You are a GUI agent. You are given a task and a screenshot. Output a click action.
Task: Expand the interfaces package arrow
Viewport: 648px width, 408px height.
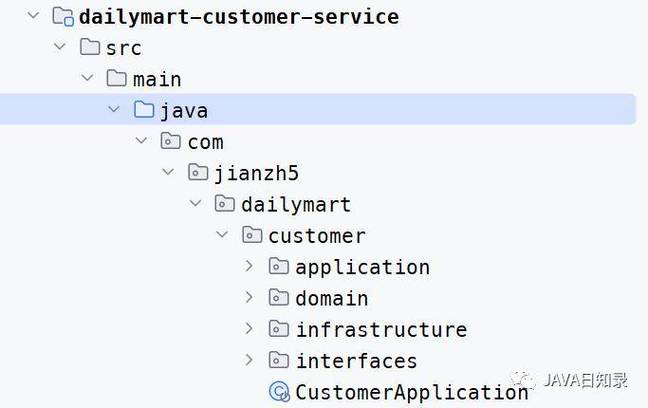pyautogui.click(x=249, y=360)
